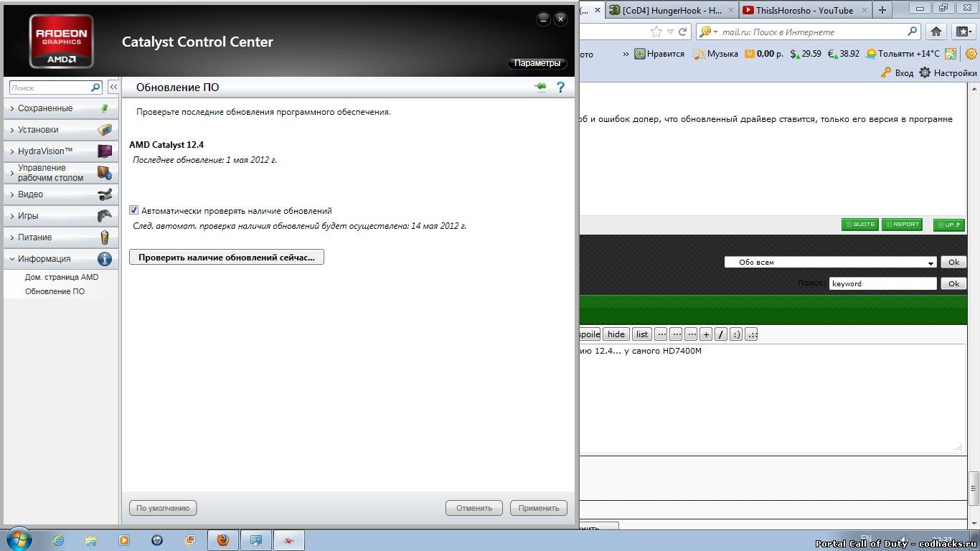Image resolution: width=980 pixels, height=551 pixels.
Task: Expand the Питание category
Action: pyautogui.click(x=34, y=237)
